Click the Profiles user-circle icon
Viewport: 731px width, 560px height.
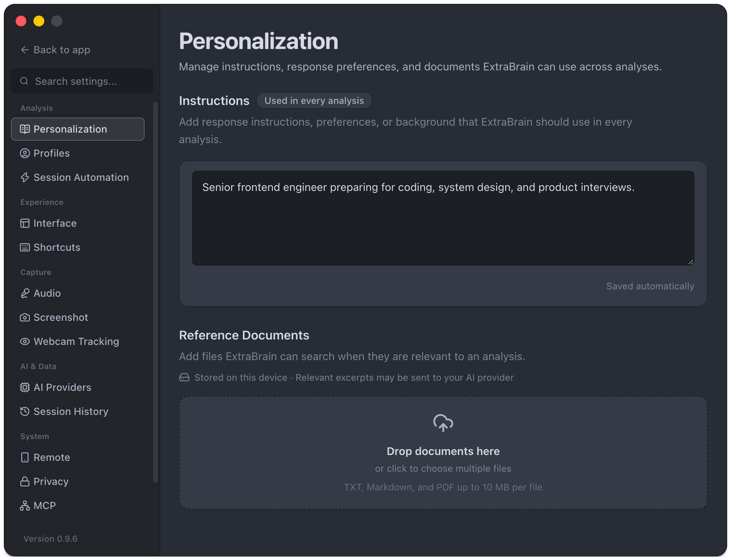(25, 153)
